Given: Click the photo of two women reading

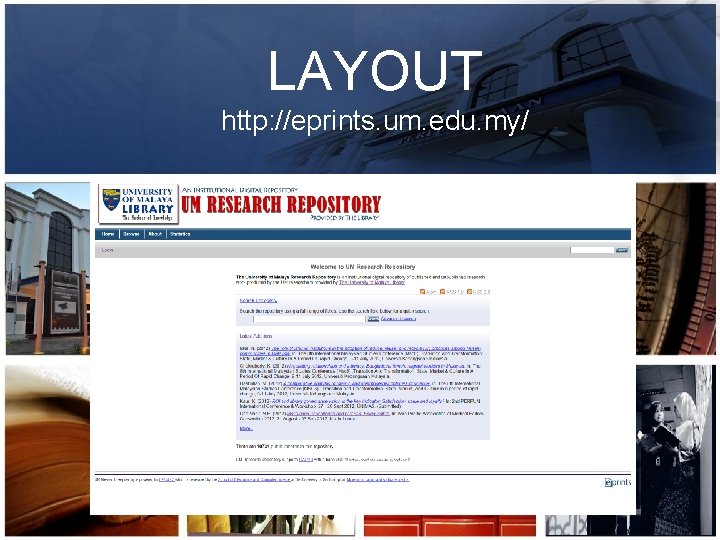Looking at the screenshot, I should pyautogui.click(x=675, y=450).
